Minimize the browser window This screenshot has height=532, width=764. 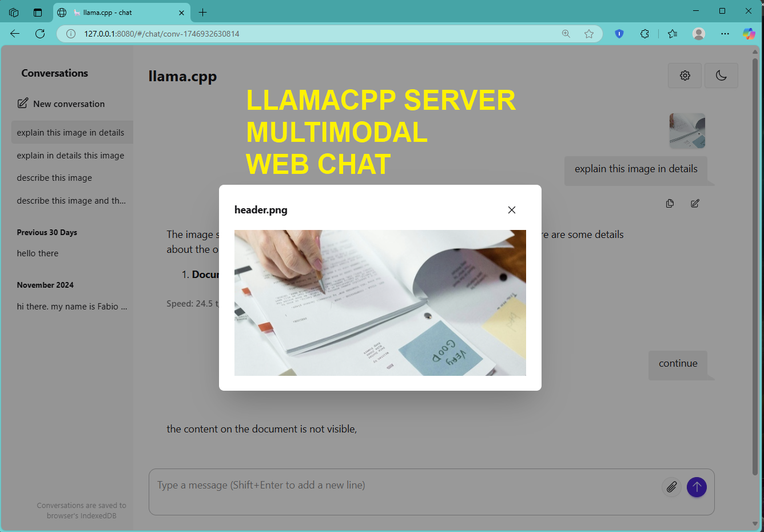click(696, 11)
